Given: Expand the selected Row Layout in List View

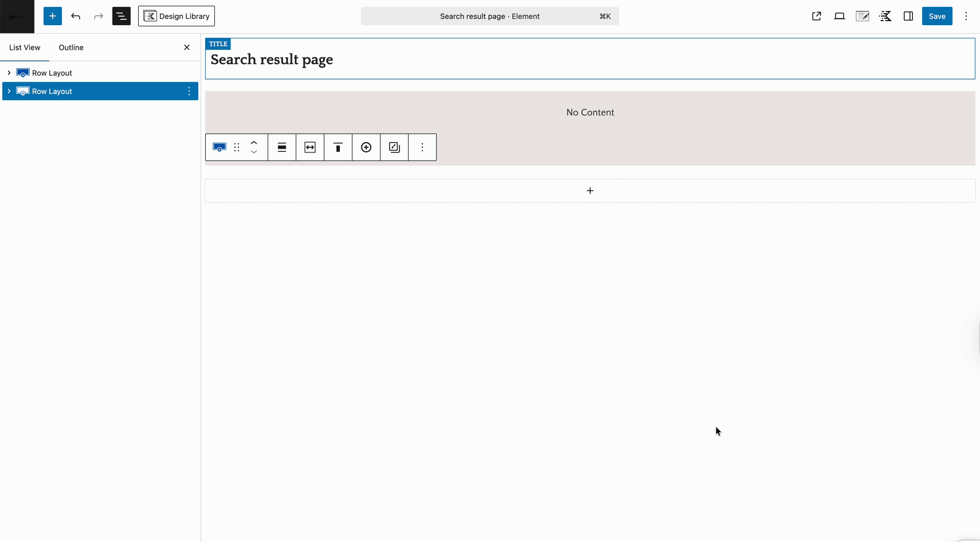Looking at the screenshot, I should click(9, 91).
